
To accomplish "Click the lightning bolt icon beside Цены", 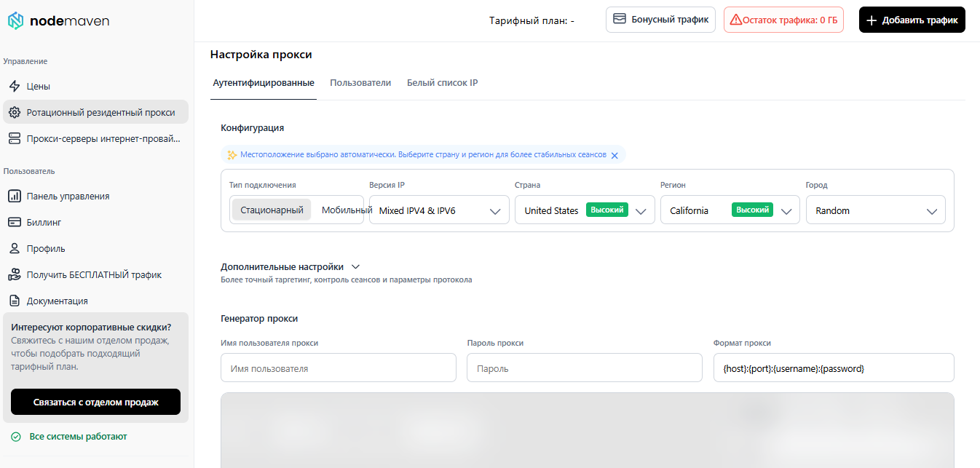I will pyautogui.click(x=14, y=86).
